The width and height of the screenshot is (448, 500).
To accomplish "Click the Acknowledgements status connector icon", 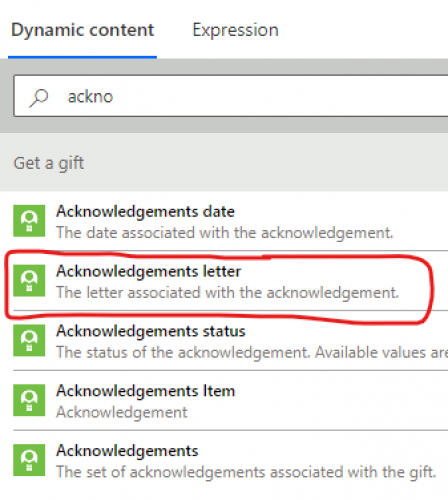I will [x=29, y=340].
